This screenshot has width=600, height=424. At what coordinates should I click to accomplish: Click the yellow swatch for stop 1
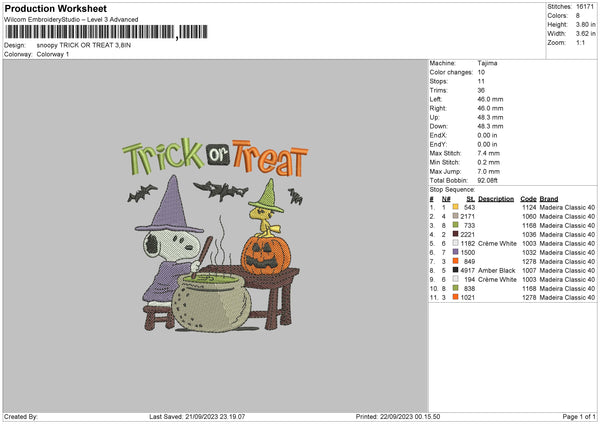tap(455, 207)
